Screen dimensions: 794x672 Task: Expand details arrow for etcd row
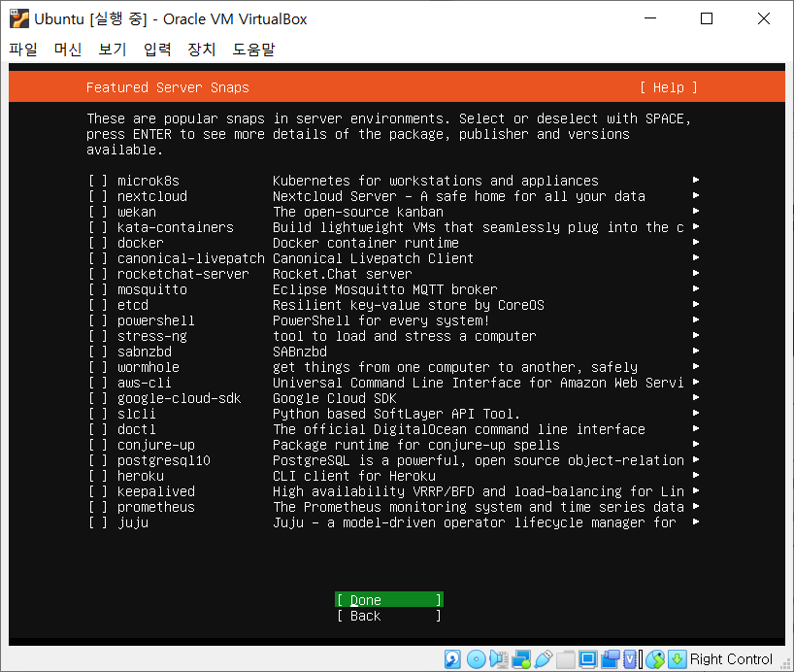click(696, 304)
